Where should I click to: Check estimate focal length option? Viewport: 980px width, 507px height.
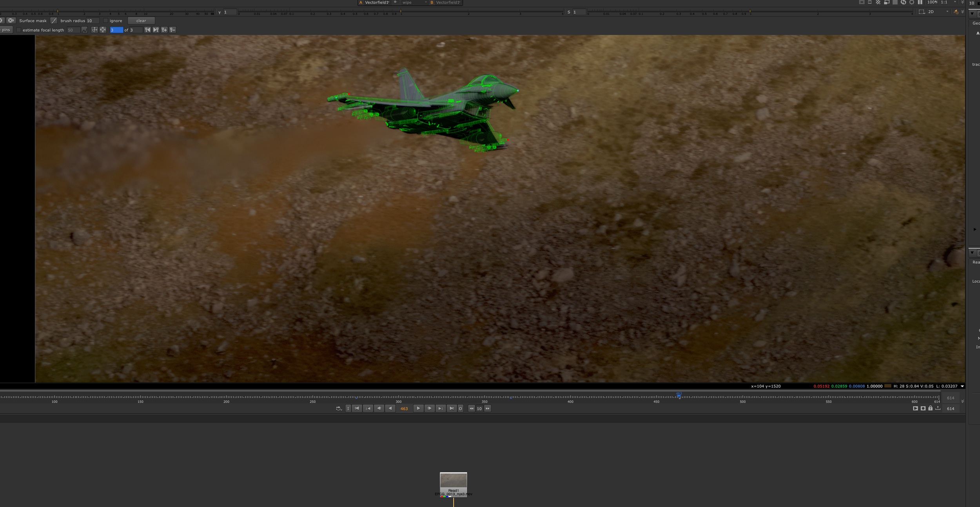19,30
